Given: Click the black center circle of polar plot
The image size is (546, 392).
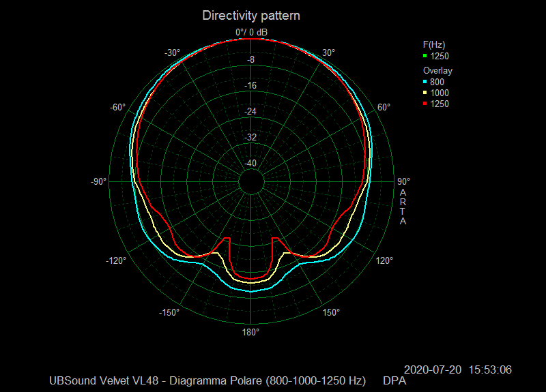Looking at the screenshot, I should click(x=251, y=182).
